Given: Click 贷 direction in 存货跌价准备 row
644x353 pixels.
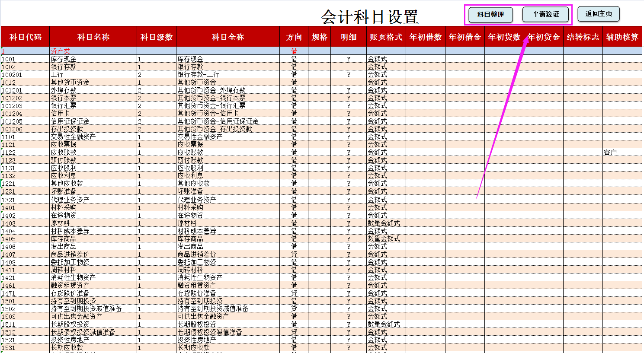Looking at the screenshot, I should pos(294,293).
